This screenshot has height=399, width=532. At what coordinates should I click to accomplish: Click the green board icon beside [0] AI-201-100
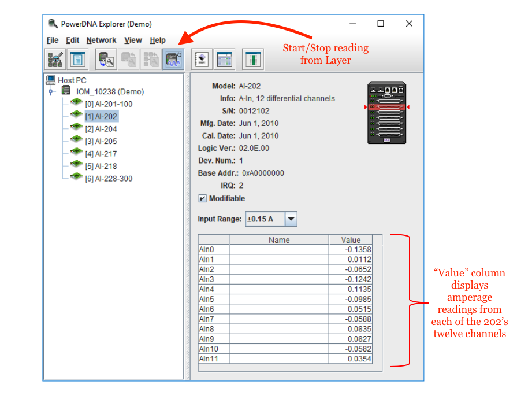click(x=76, y=102)
